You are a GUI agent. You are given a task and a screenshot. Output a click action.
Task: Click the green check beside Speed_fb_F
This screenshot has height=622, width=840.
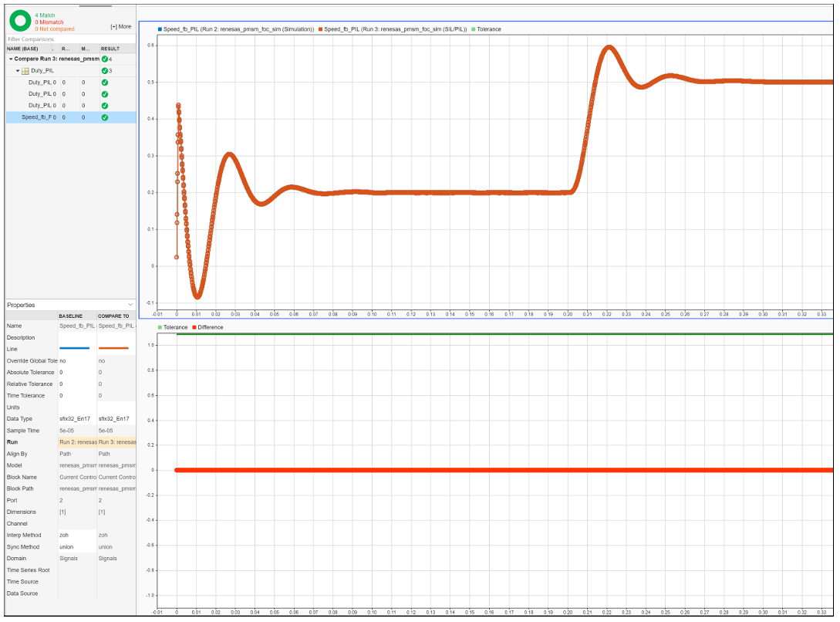pos(105,117)
